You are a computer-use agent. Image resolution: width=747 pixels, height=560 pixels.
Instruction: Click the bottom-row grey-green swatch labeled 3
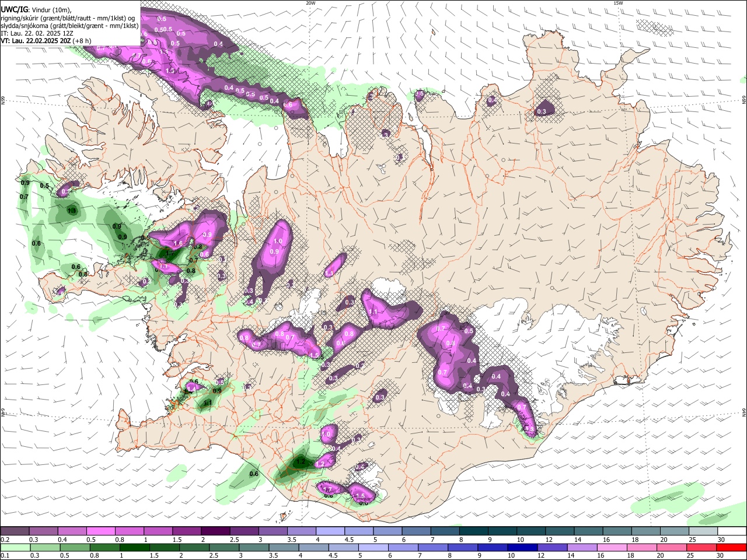point(254,547)
